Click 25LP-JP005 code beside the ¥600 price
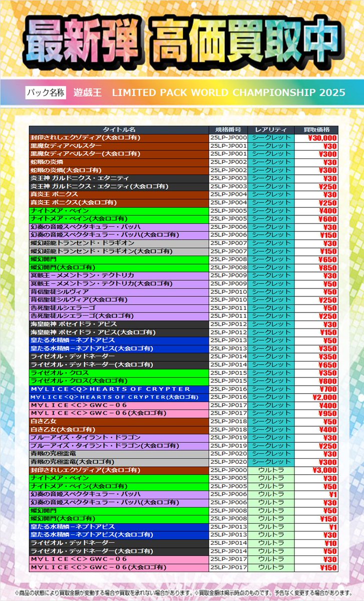The width and height of the screenshot is (364, 601). pyautogui.click(x=228, y=219)
